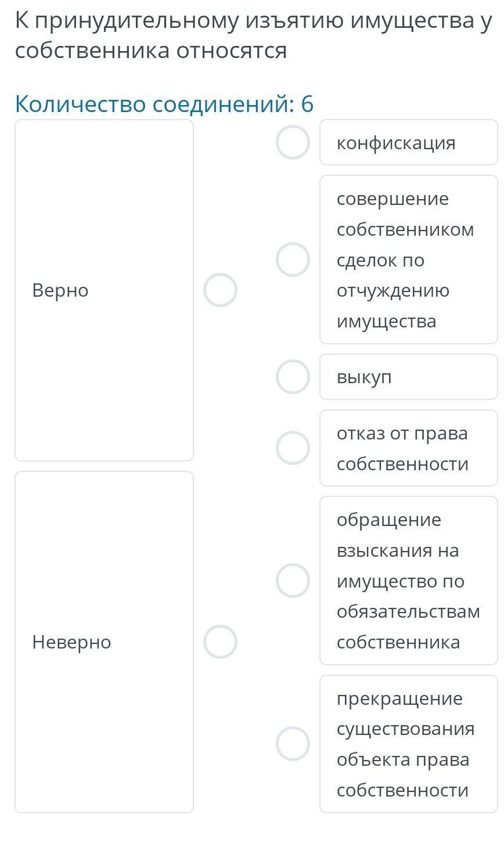Viewport: 504px width, 854px height.
Task: Click the words 'собственника относятся' in the question
Action: 151,51
